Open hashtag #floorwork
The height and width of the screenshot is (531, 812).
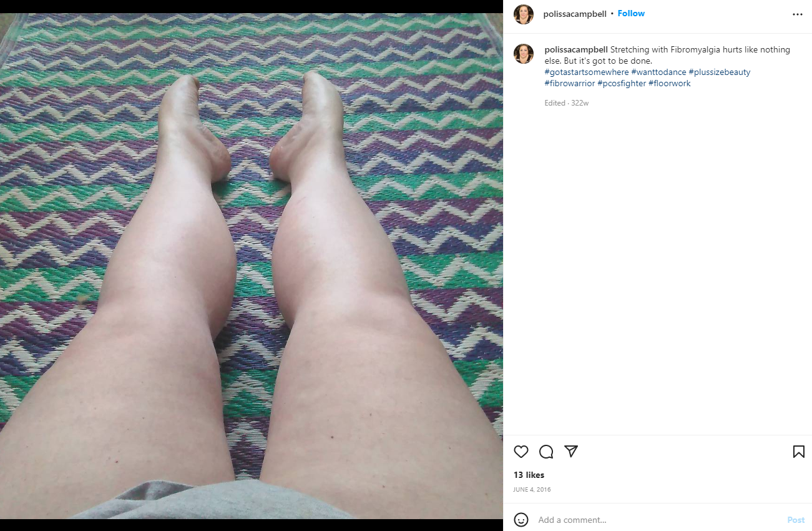(x=670, y=83)
